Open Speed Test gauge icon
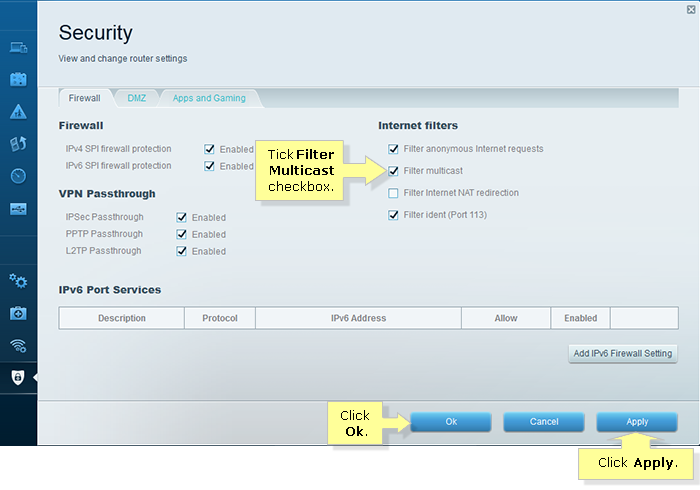This screenshot has width=700, height=490. coord(18,176)
